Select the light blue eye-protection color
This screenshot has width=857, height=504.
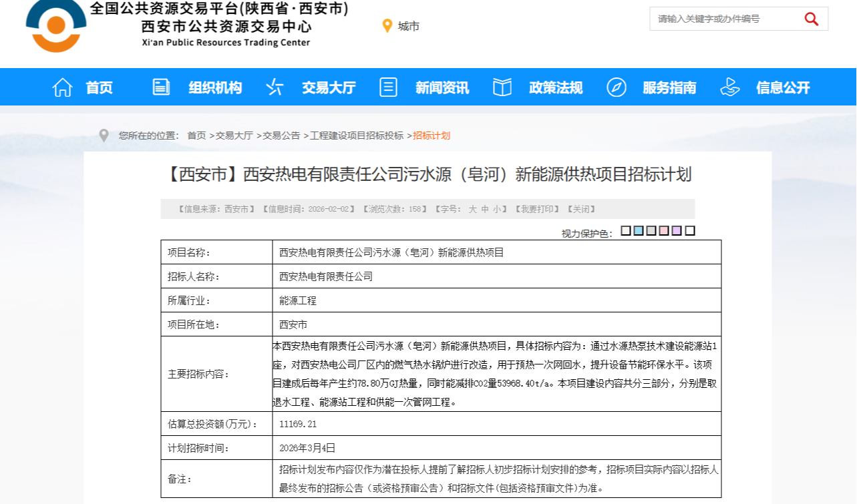click(639, 231)
